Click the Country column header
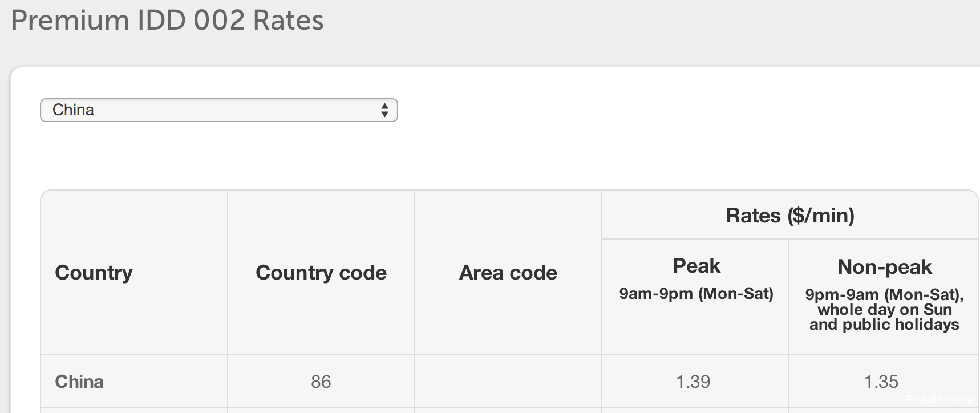Viewport: 980px width, 413px height. click(x=94, y=273)
